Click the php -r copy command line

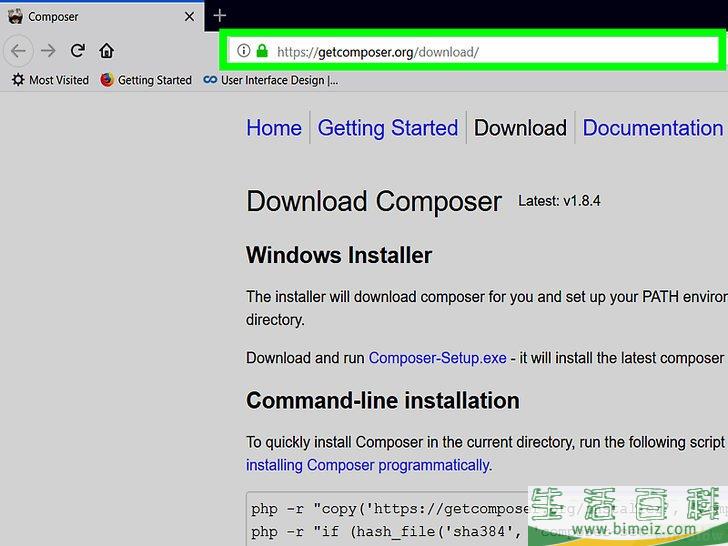coord(390,509)
